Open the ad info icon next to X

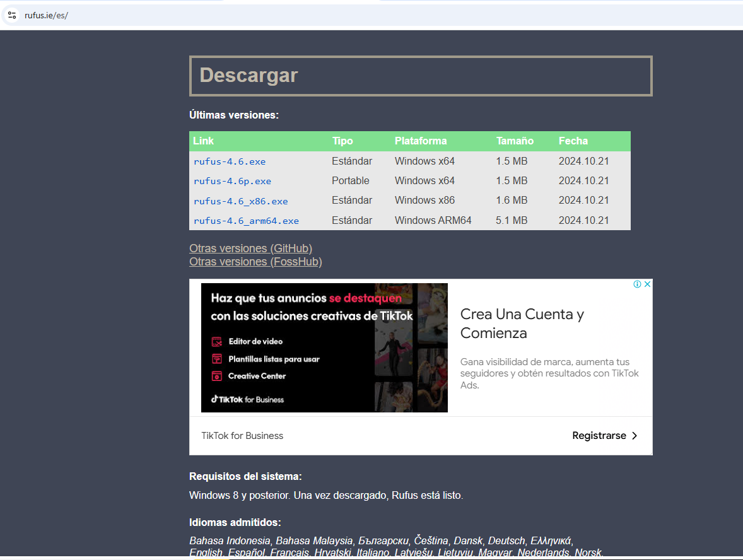[x=637, y=284]
